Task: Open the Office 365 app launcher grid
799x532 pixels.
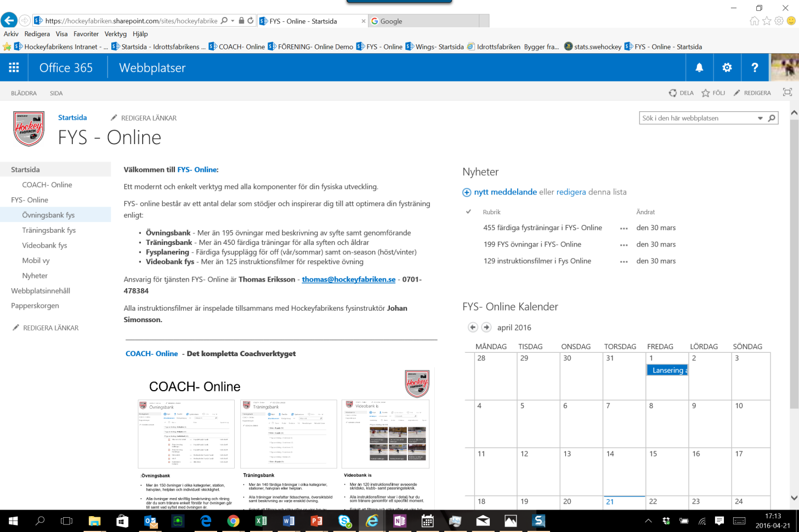Action: (14, 67)
